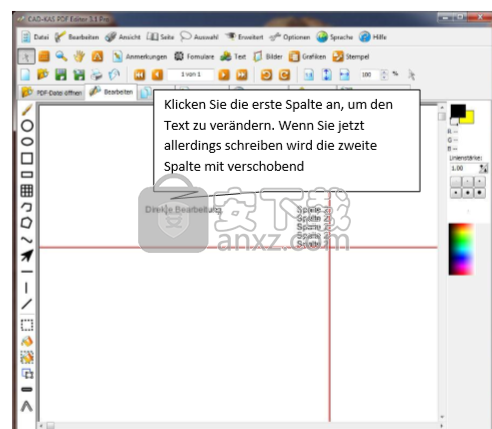Switch to the PDF-Datei öffnen tab
Image resolution: width=492 pixels, height=429 pixels.
pos(52,92)
